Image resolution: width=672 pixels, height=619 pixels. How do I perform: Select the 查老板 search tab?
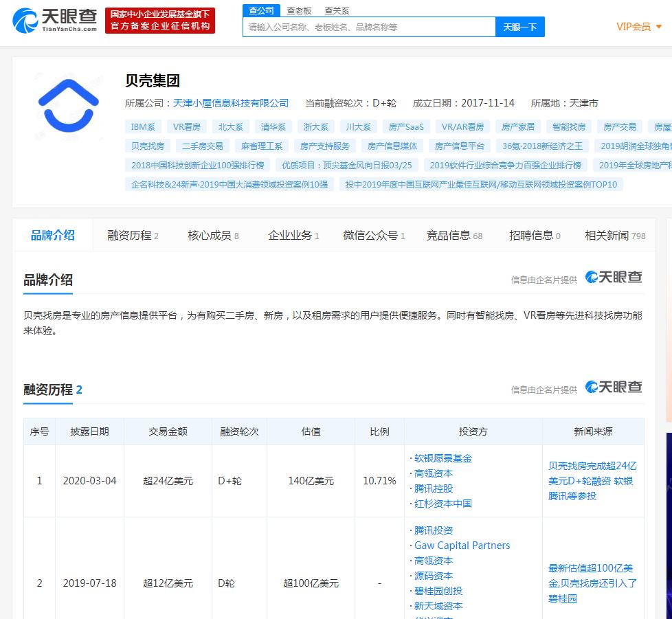tap(299, 11)
